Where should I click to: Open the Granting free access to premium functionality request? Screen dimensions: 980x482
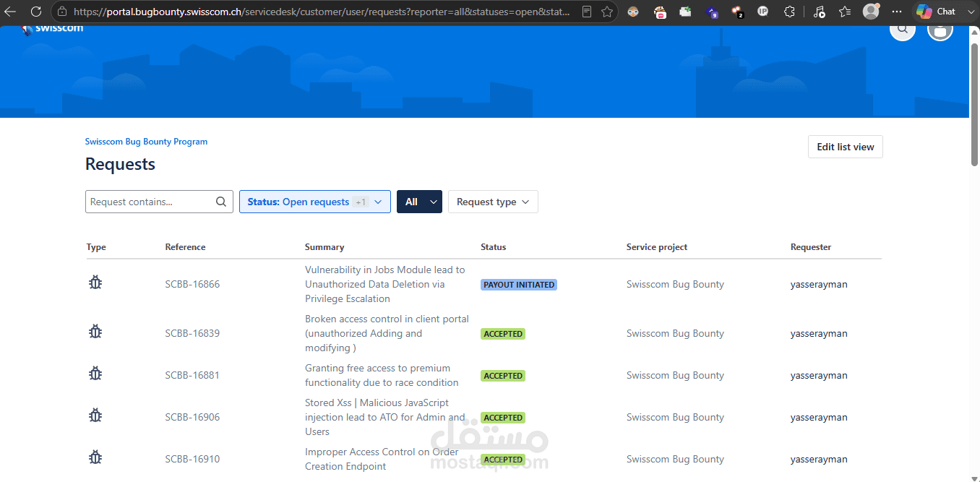click(382, 375)
